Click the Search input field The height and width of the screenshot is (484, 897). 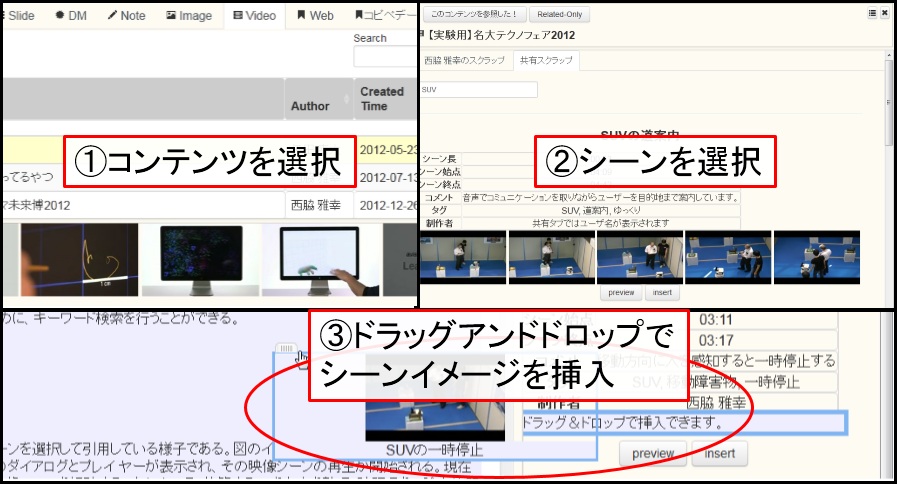[385, 57]
